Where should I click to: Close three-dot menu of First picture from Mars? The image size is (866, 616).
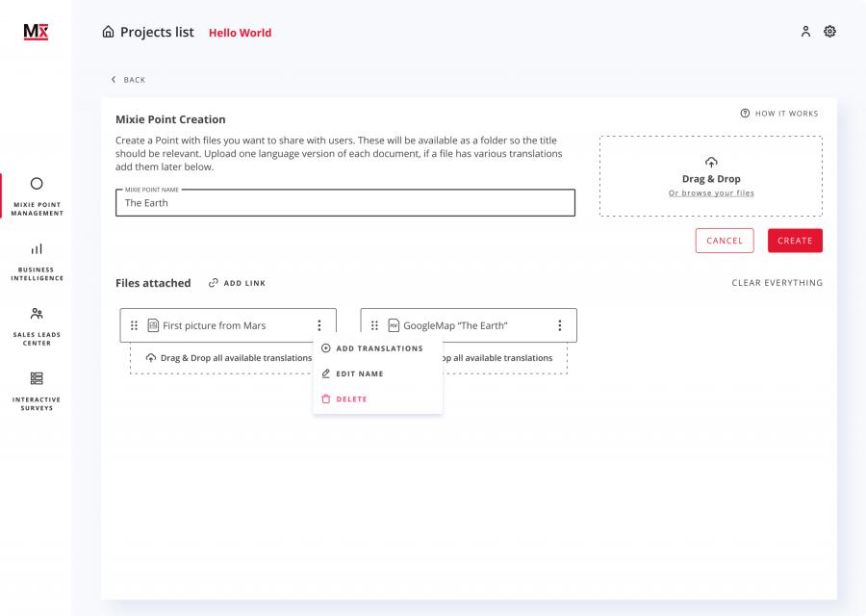[x=319, y=325]
